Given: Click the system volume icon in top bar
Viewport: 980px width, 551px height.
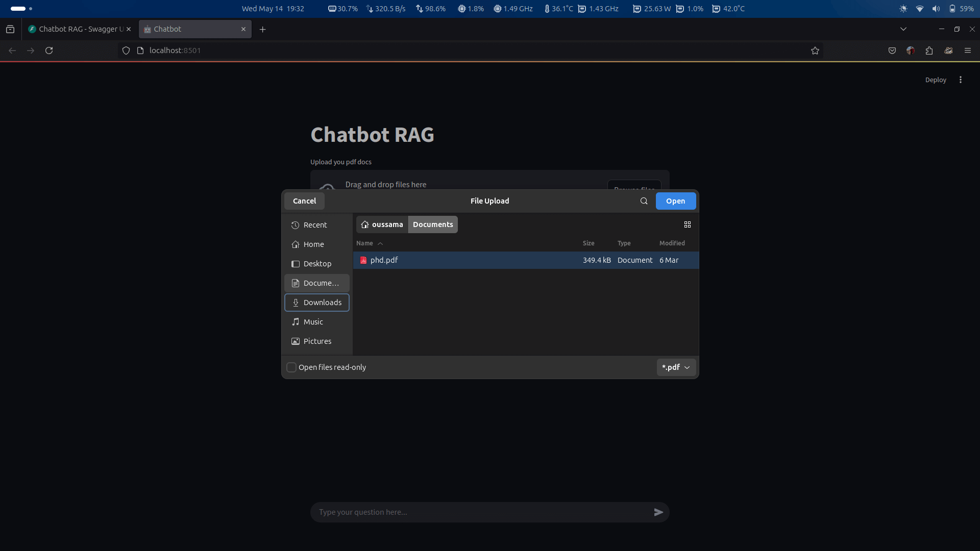Looking at the screenshot, I should click(x=936, y=9).
